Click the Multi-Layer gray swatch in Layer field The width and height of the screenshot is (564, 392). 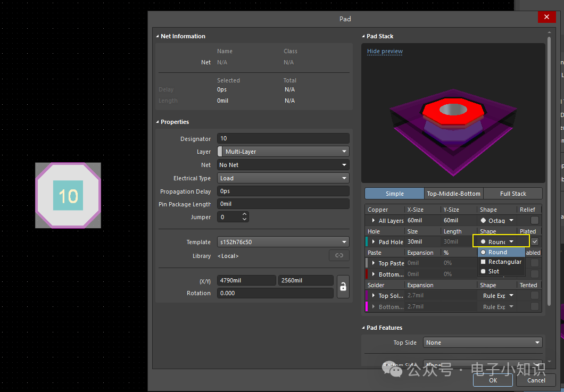tap(220, 152)
